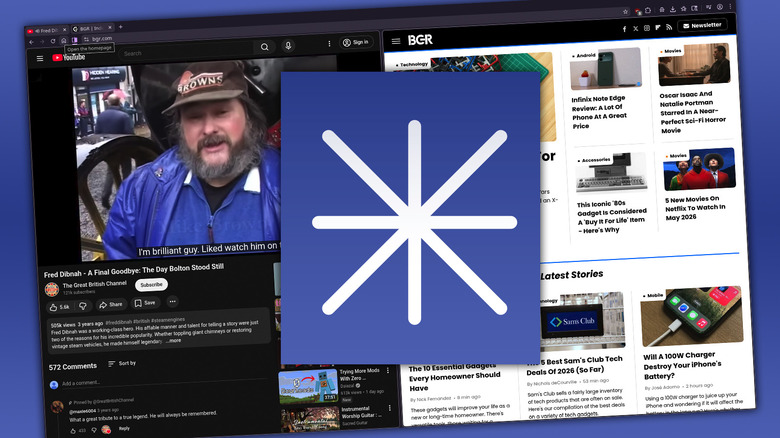Switch to the Fred Dibnah YouTube tab
The height and width of the screenshot is (438, 780).
point(47,31)
